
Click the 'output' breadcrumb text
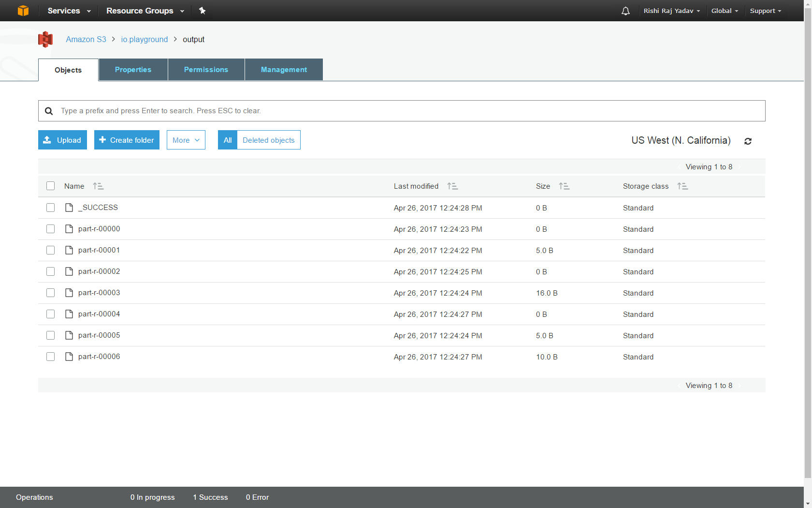(x=193, y=39)
